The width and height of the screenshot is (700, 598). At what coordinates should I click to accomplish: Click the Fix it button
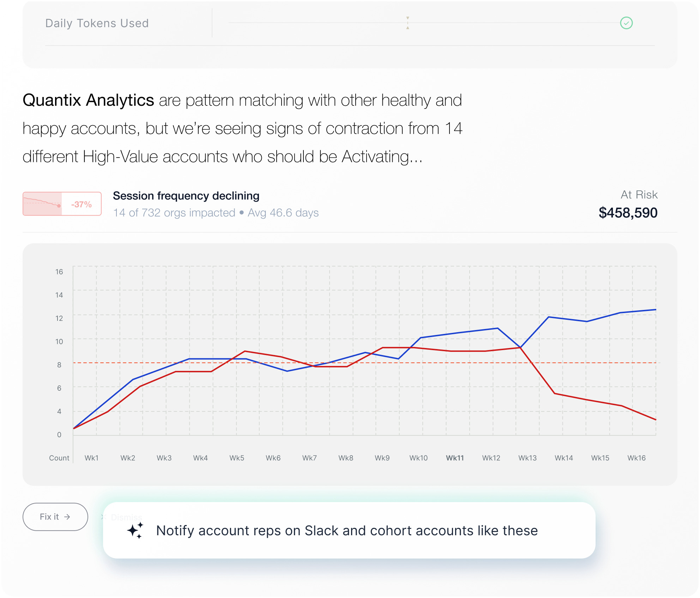coord(55,517)
